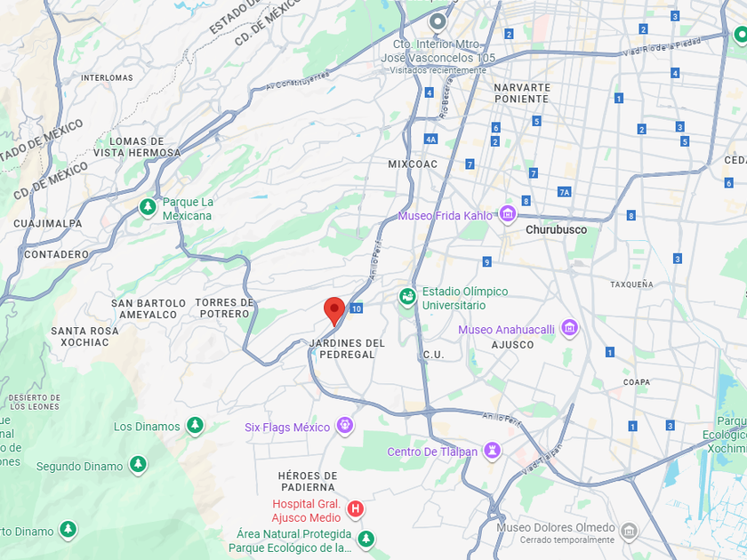Open Museo Dolores Olmedo gray icon

(x=629, y=532)
